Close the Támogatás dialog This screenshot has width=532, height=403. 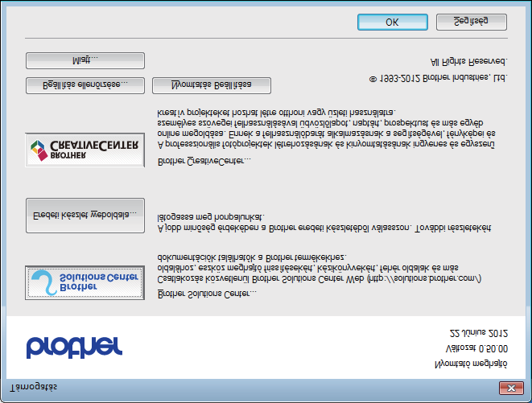[x=511, y=388]
